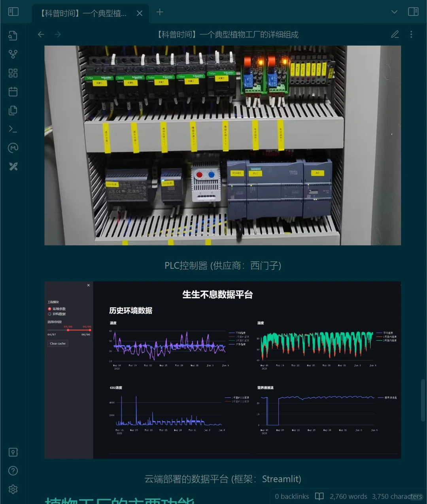Open today's daily note calendar icon
This screenshot has height=504, width=427.
[x=13, y=92]
